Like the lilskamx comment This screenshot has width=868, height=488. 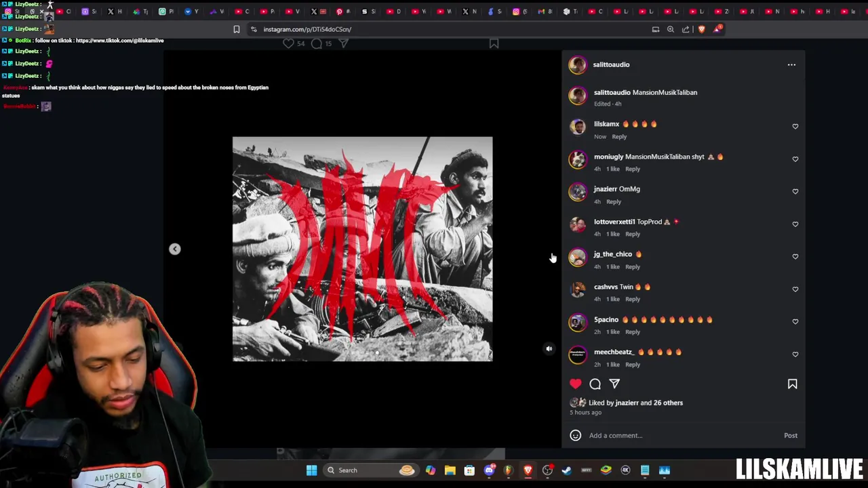coord(795,126)
